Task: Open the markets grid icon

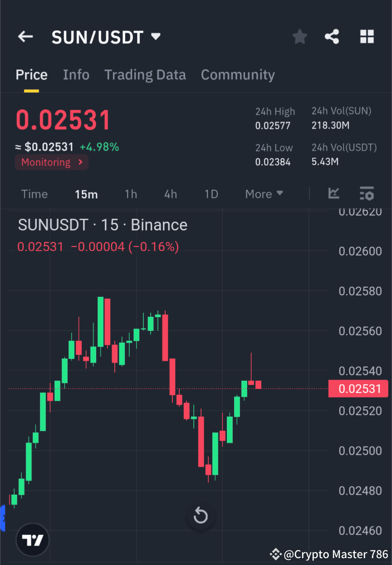Action: pos(367,36)
